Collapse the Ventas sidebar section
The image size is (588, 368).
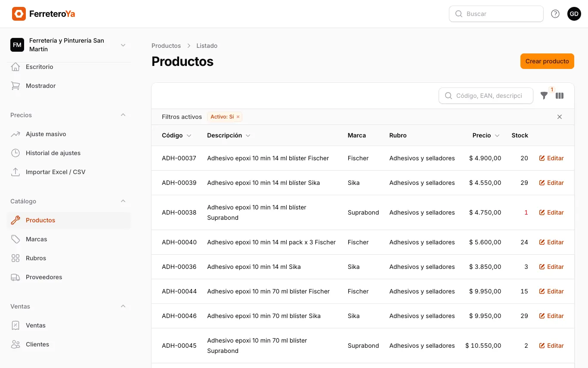(x=123, y=306)
